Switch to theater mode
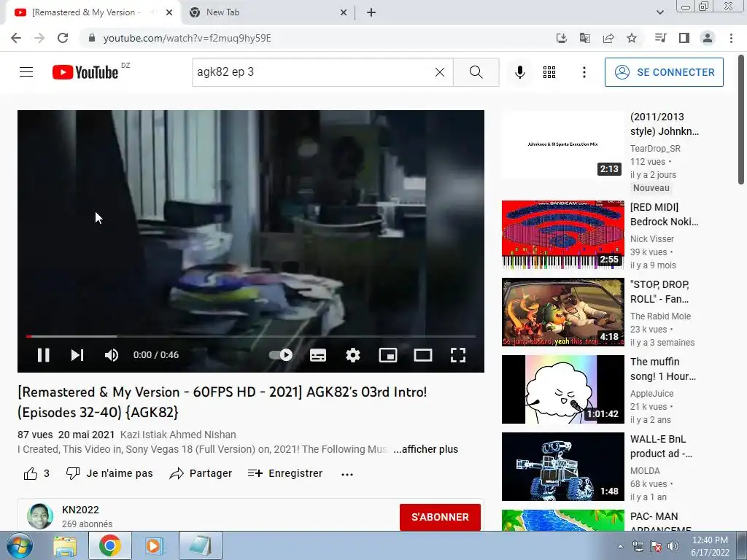The height and width of the screenshot is (560, 747). [x=423, y=355]
